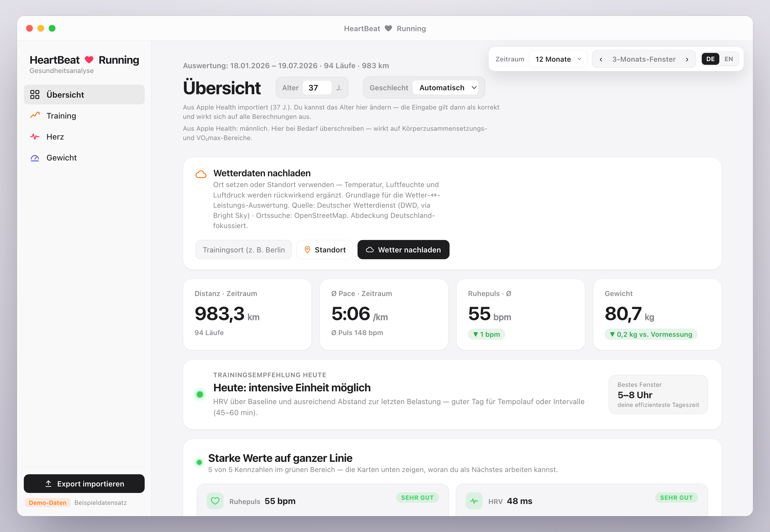The height and width of the screenshot is (532, 770).
Task: Click the Distanz value 983,3 km
Action: [227, 314]
